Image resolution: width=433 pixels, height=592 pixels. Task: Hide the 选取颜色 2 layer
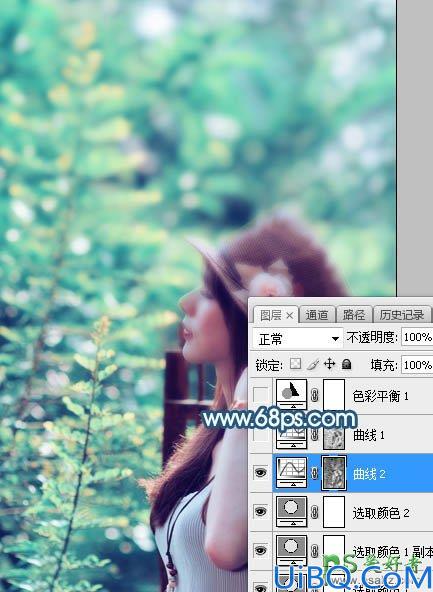tap(260, 512)
